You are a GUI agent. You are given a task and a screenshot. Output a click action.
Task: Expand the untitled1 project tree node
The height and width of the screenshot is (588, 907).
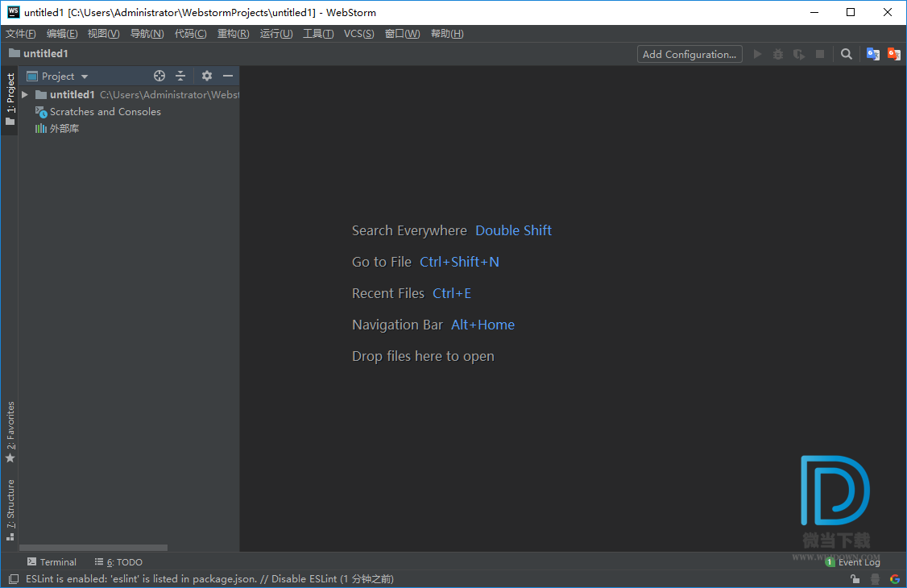pos(25,94)
